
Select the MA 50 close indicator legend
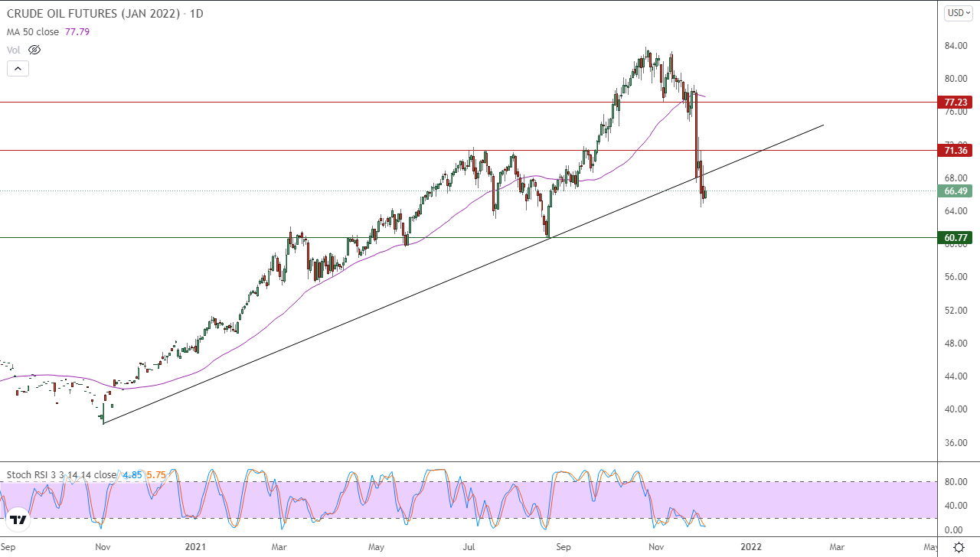48,32
